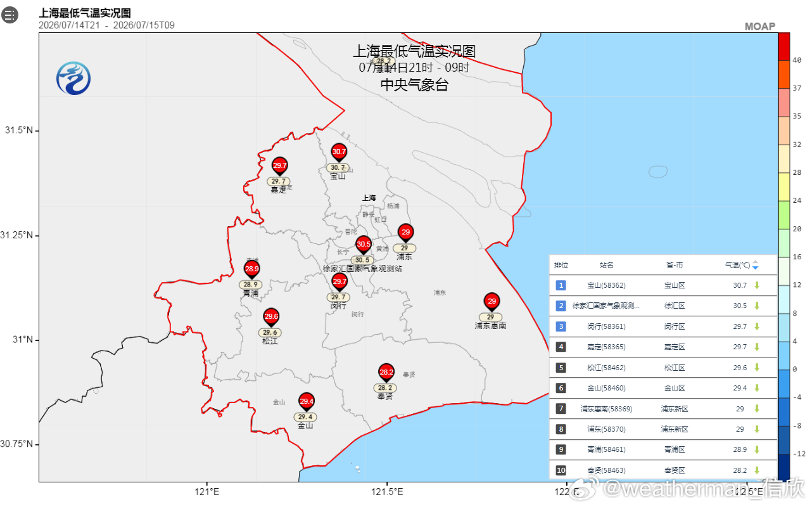Toggle sort arrows on 气温(℃) column
Image resolution: width=812 pixels, height=509 pixels.
tap(755, 265)
